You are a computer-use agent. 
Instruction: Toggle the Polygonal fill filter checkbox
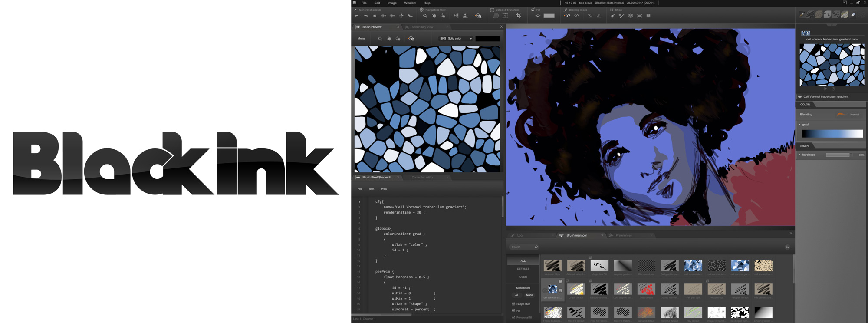tap(513, 317)
